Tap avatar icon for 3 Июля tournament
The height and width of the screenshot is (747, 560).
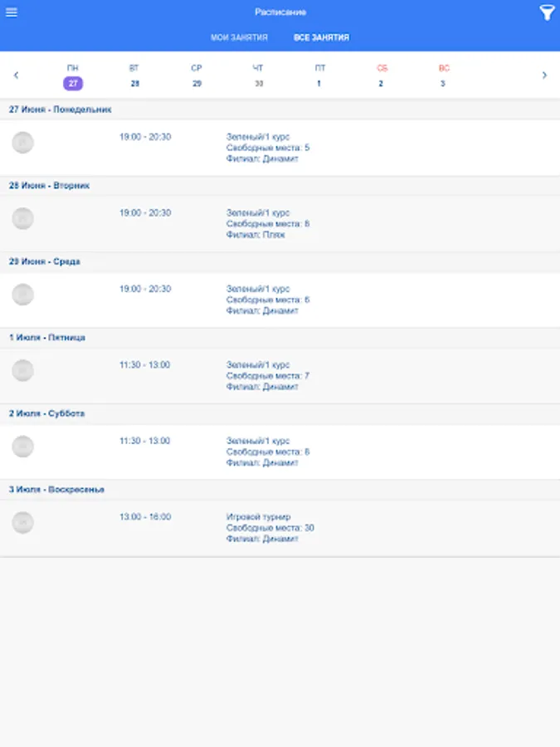click(23, 523)
